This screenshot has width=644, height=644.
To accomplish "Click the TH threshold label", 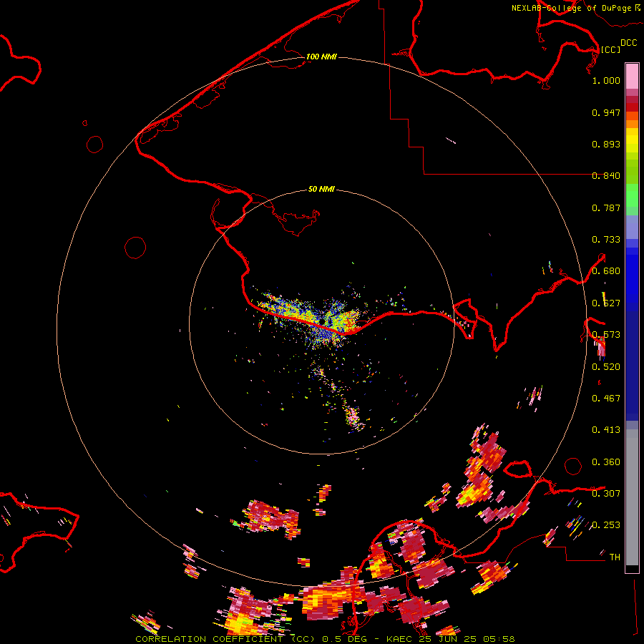I will pyautogui.click(x=615, y=557).
